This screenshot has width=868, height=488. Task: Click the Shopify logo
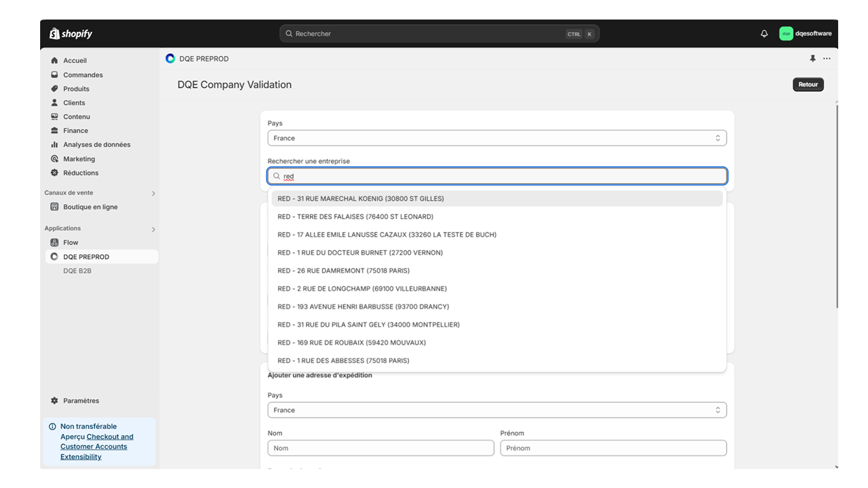[x=71, y=34]
